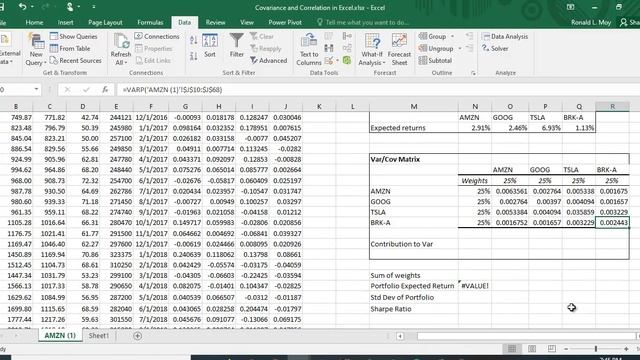Click the Tell me what you want search

[363, 22]
